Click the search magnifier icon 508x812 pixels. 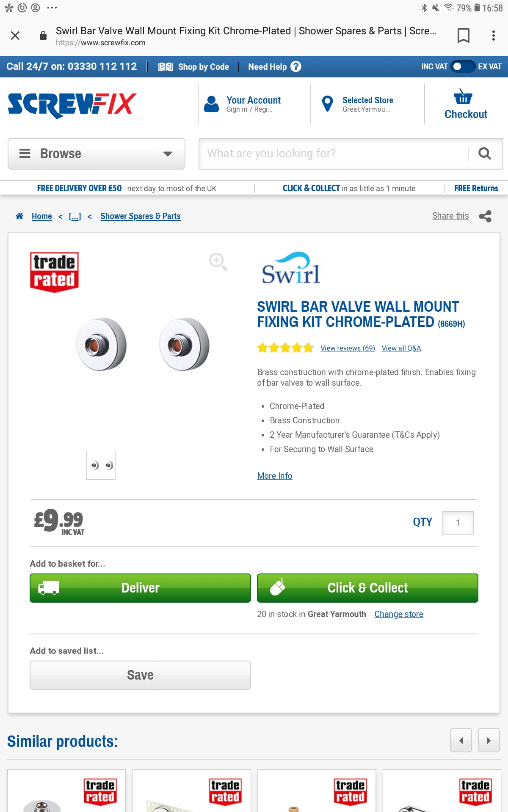pos(485,154)
